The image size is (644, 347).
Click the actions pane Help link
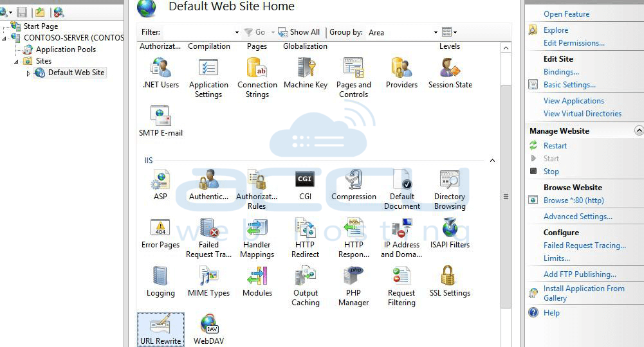click(551, 313)
